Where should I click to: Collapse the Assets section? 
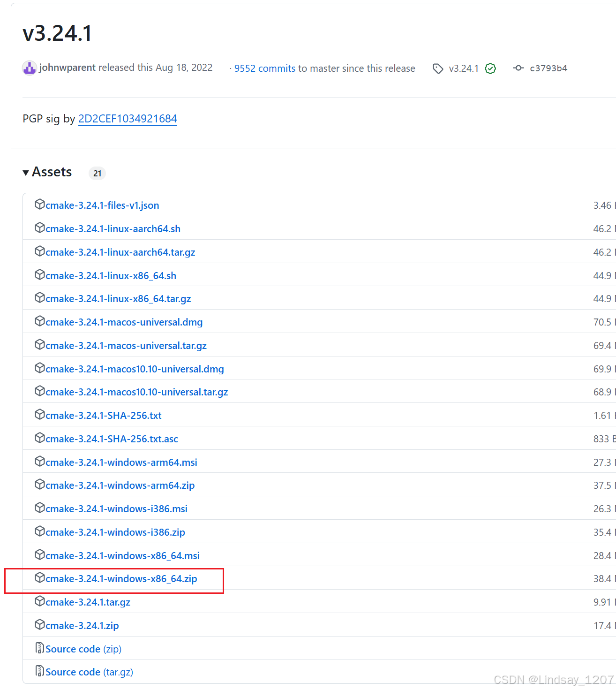click(x=26, y=172)
